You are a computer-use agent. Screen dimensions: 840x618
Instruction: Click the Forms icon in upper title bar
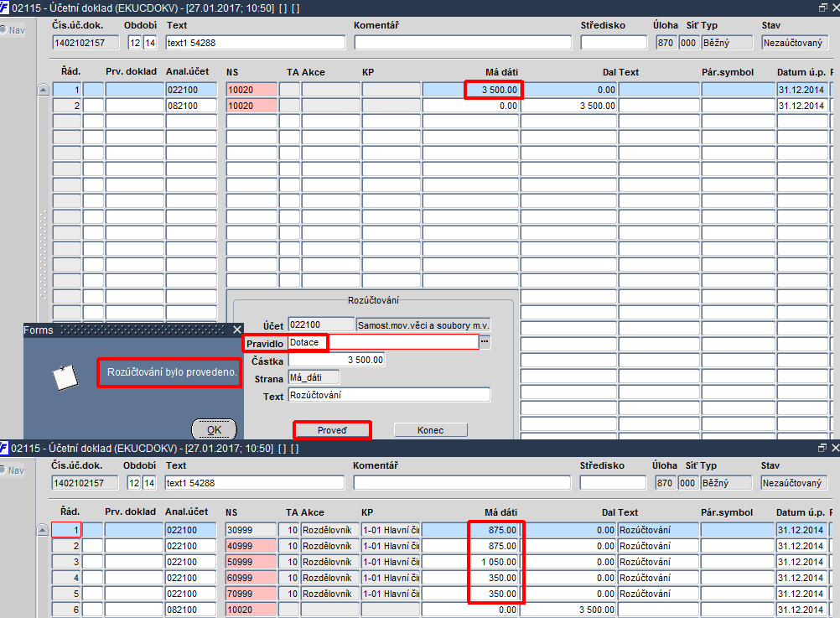tap(4, 8)
